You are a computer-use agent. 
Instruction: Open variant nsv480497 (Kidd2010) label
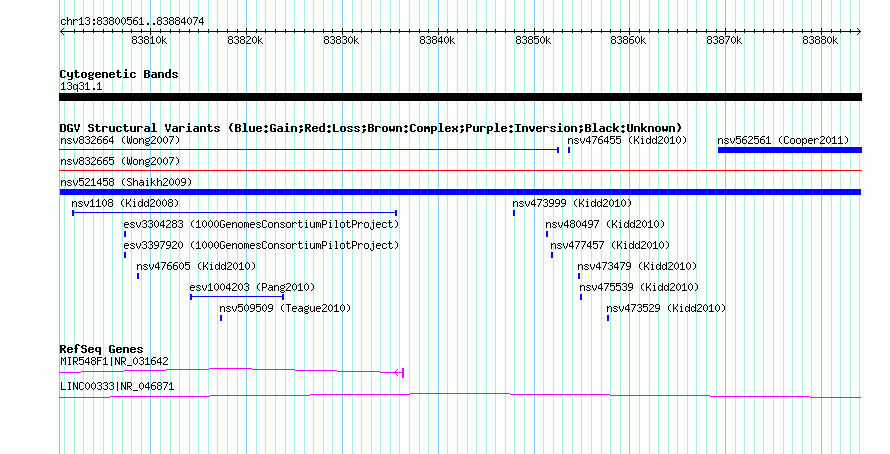(x=605, y=224)
